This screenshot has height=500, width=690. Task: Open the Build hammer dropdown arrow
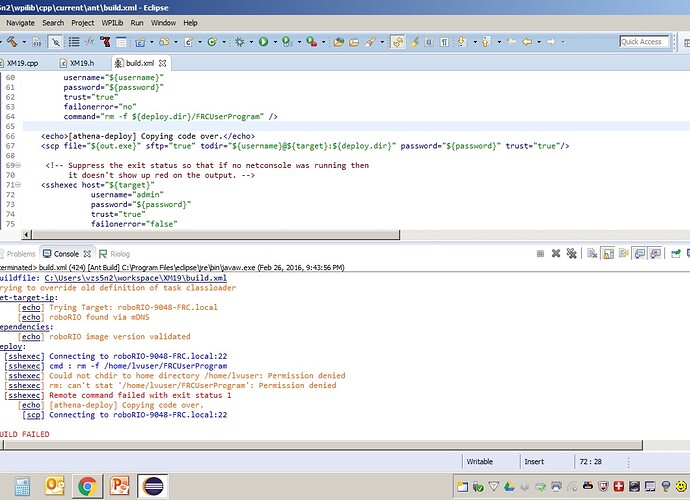click(x=24, y=42)
